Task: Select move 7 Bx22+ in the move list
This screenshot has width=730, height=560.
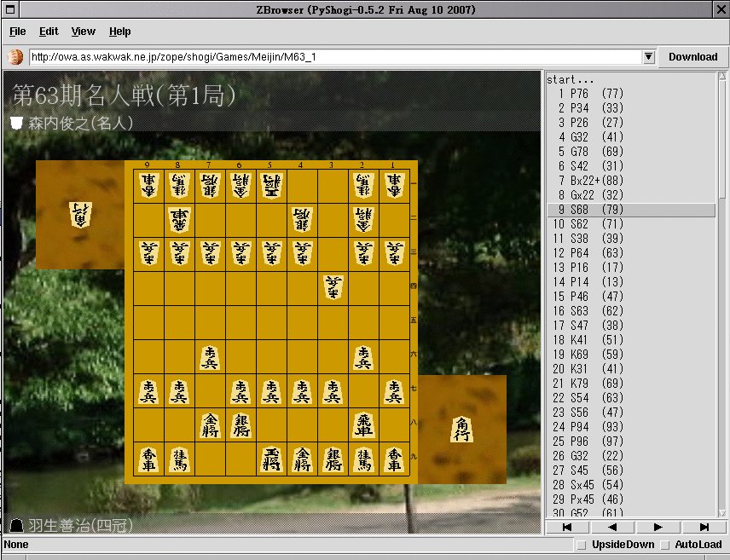Action: click(x=590, y=181)
